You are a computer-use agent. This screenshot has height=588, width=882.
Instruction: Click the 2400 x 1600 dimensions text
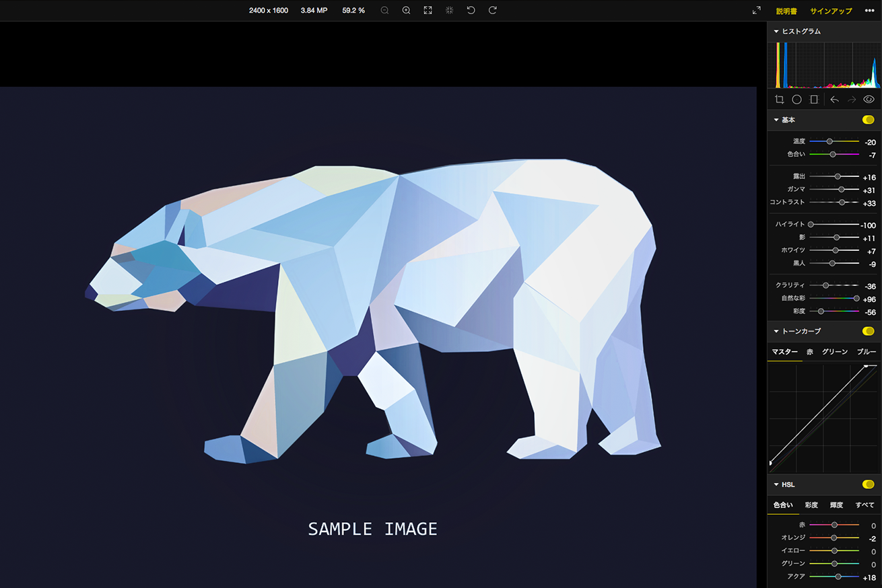click(269, 11)
